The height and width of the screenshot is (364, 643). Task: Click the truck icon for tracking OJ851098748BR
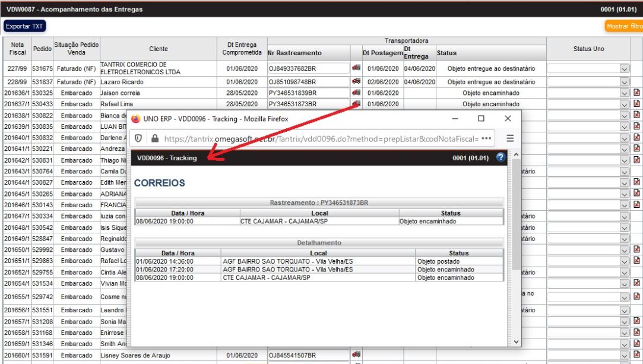coord(356,81)
